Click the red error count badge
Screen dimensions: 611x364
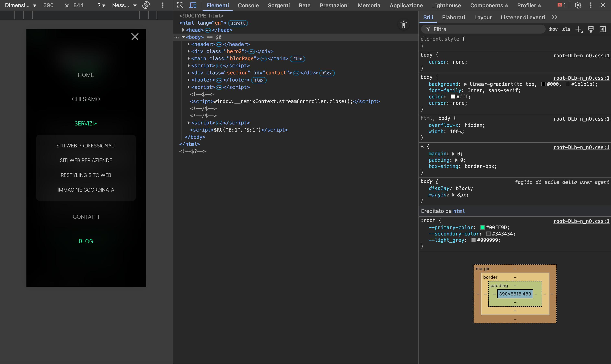coord(562,5)
